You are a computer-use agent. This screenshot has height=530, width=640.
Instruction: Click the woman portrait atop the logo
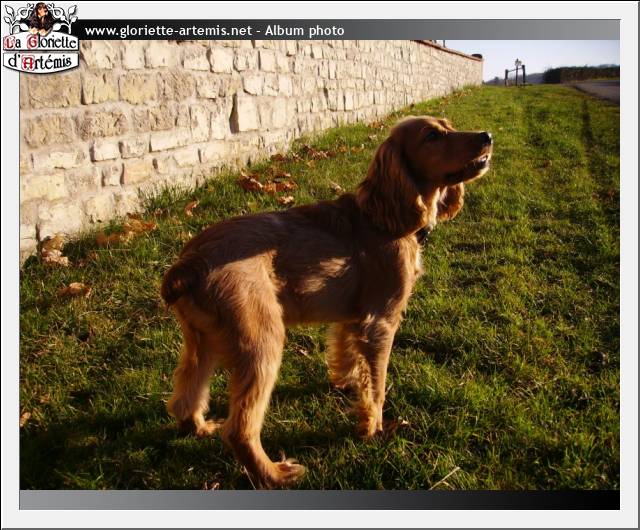click(41, 16)
